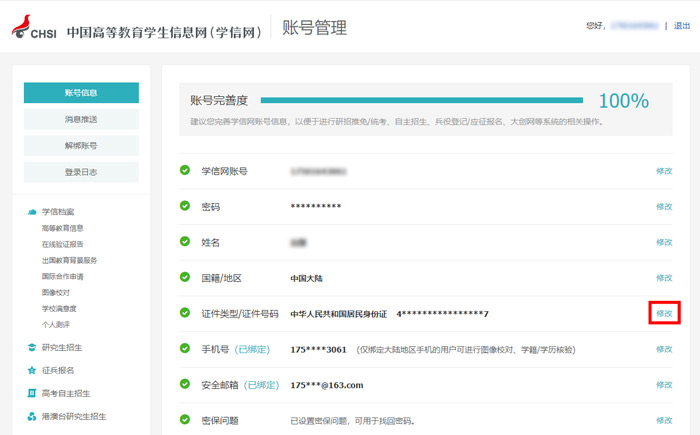Go to 征兵报名 section
Viewport: 700px width, 435px height.
coord(58,370)
